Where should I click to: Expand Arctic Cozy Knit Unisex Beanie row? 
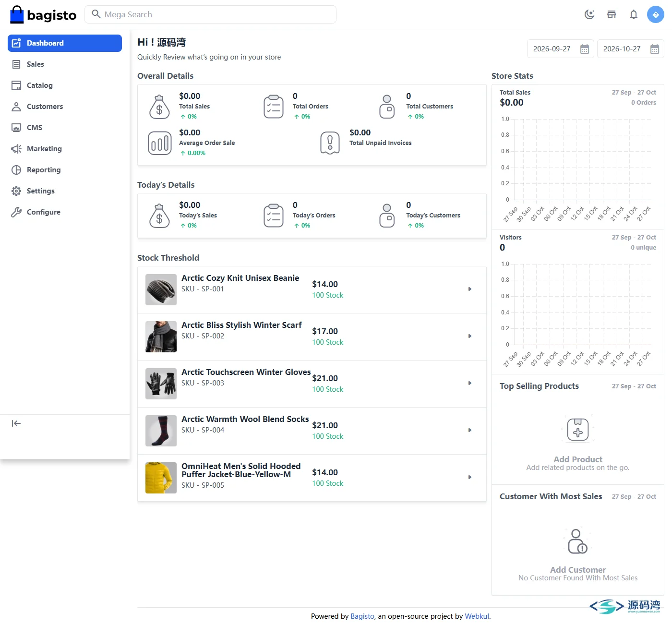(x=470, y=289)
